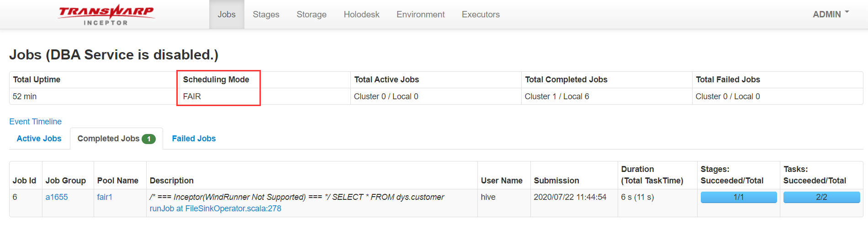The height and width of the screenshot is (225, 868).
Task: Open the Executors page
Action: [481, 15]
